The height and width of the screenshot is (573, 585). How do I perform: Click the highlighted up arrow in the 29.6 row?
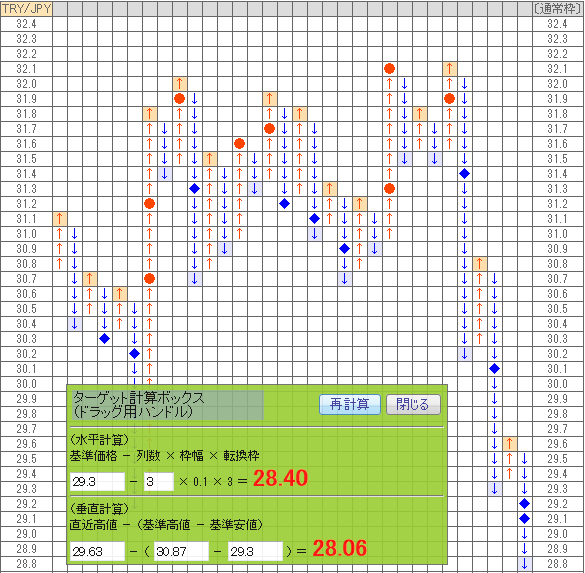[509, 444]
